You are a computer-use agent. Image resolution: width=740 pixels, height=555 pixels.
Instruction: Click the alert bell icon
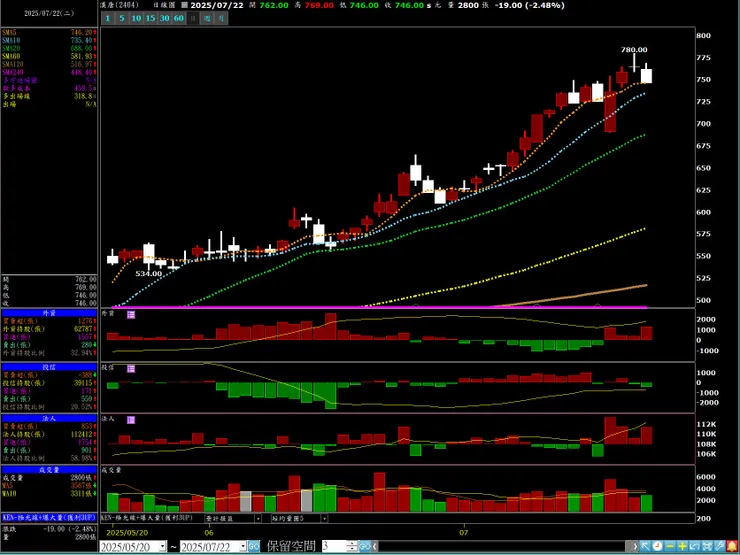pos(732,547)
